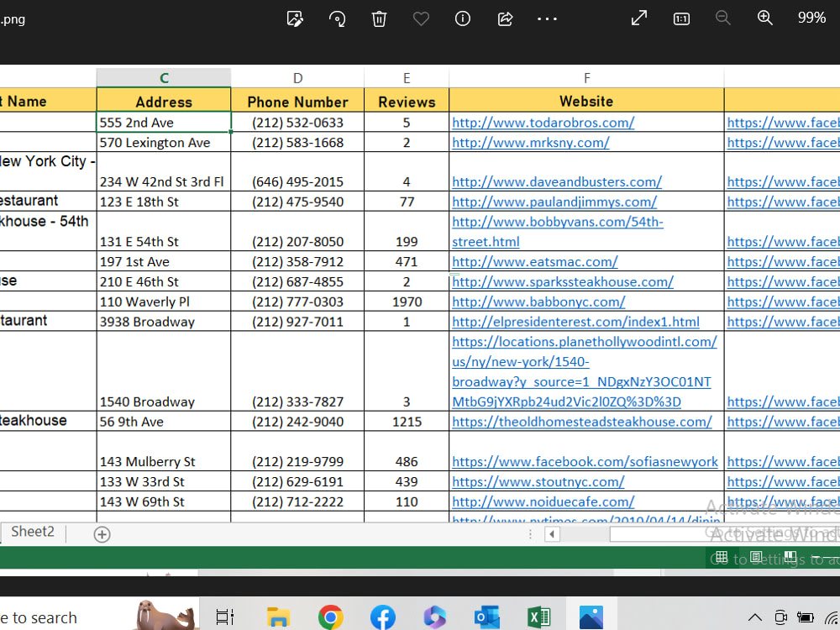
Task: Open the theoldhomesteadsteakhouse.com link
Action: (x=582, y=422)
